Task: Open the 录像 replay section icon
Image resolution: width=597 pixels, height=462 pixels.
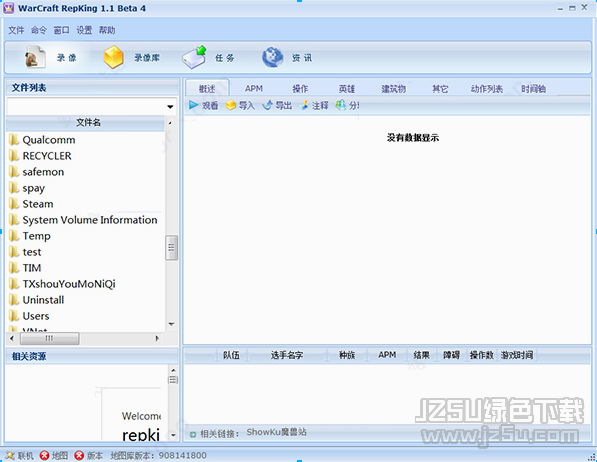Action: tap(35, 57)
